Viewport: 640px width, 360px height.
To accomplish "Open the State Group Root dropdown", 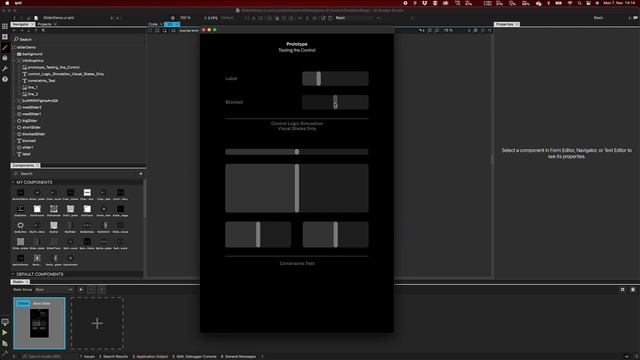I will pyautogui.click(x=53, y=290).
